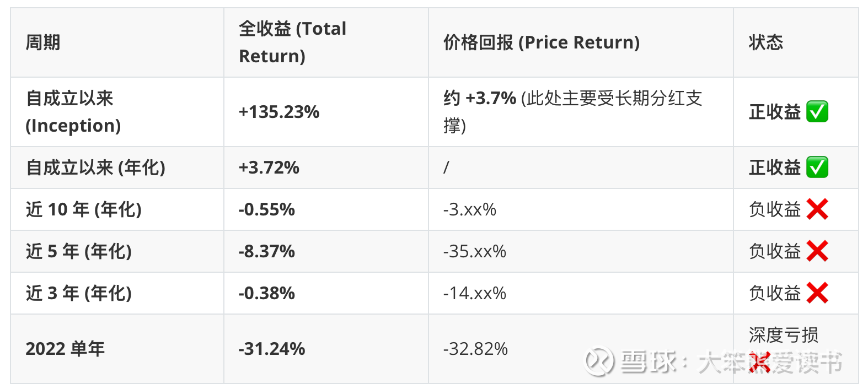Click the 雪球 snowball logo watermark
Viewport: 868px width, 389px height.
599,362
